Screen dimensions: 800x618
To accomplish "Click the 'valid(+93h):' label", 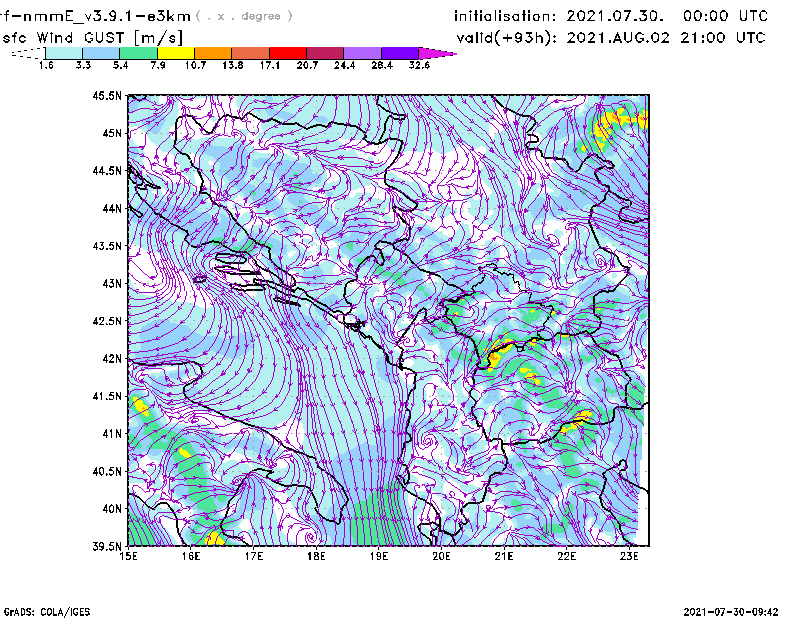I will (x=507, y=38).
